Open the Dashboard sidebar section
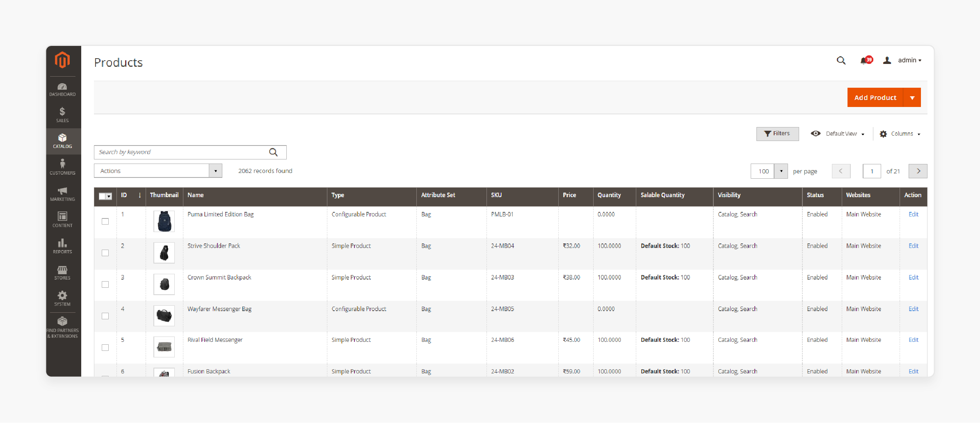Image resolution: width=980 pixels, height=423 pixels. point(62,89)
